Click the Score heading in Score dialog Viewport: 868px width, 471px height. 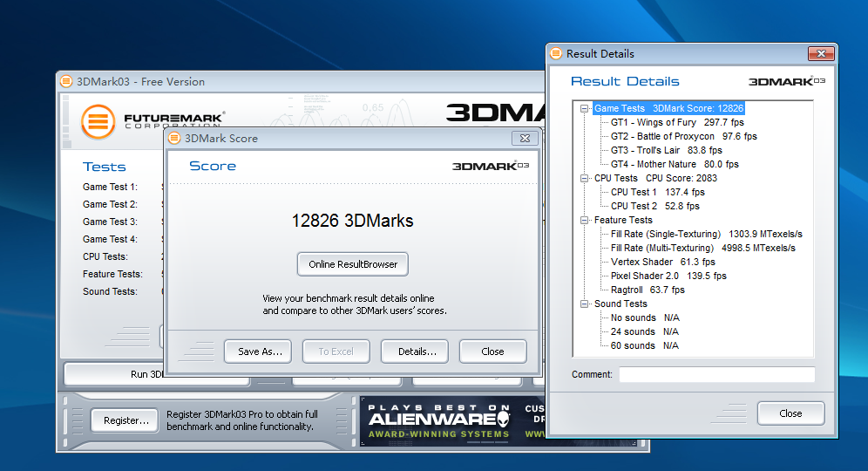tap(213, 166)
